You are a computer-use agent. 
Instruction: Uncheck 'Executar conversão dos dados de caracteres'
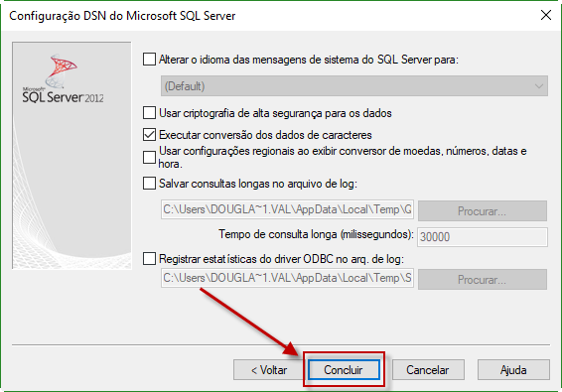pos(149,135)
